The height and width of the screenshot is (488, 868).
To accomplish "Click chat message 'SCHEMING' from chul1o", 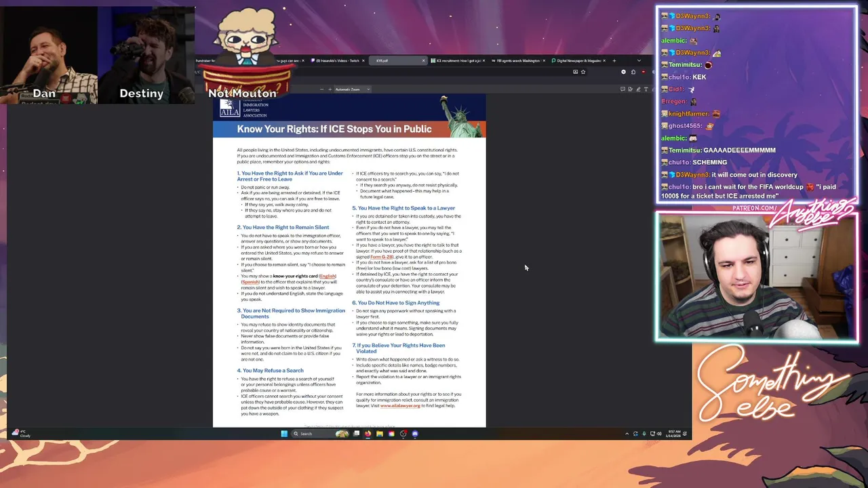I will point(710,163).
